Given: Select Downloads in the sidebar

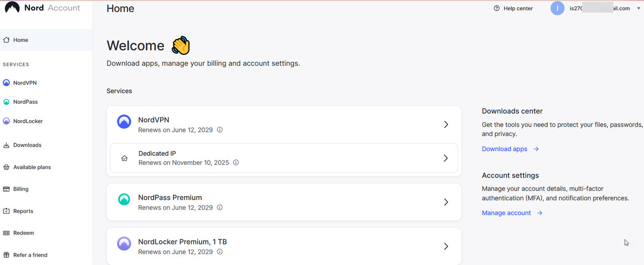Looking at the screenshot, I should pyautogui.click(x=27, y=145).
